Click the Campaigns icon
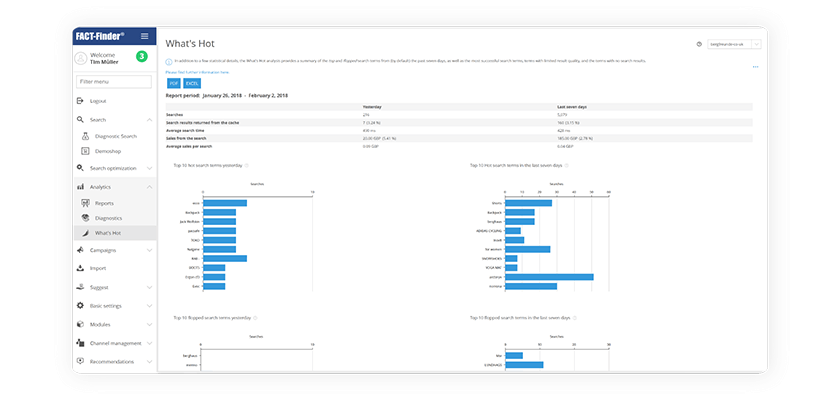The height and width of the screenshot is (400, 840). 80,250
